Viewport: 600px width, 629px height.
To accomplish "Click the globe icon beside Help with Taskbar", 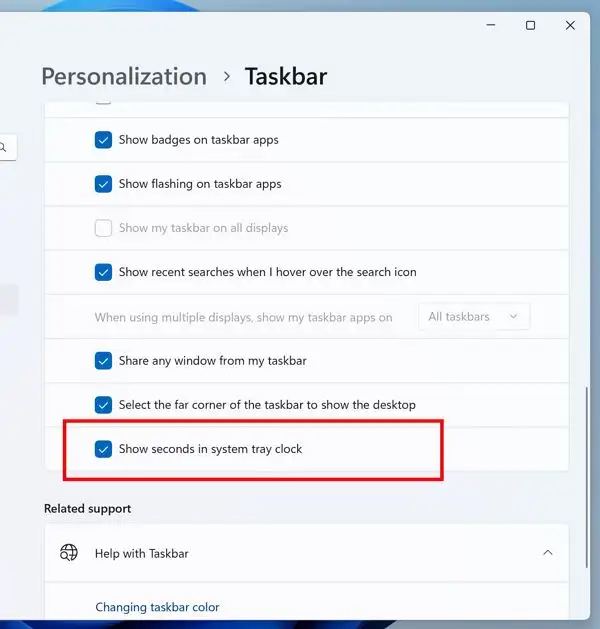I will tap(69, 552).
